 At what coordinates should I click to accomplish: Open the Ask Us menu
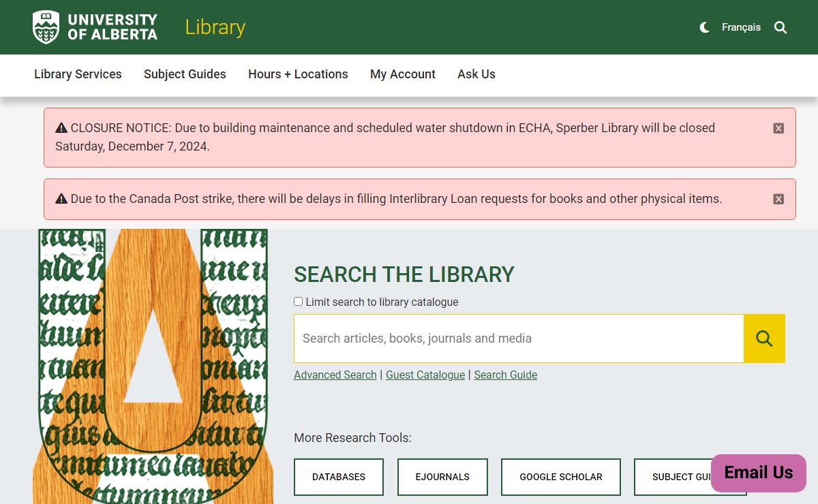(476, 74)
